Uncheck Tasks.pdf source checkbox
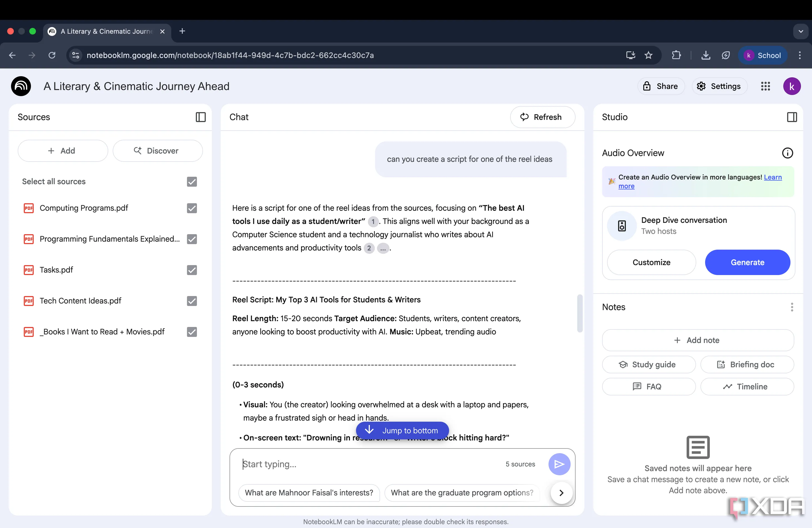This screenshot has height=528, width=812. (192, 270)
